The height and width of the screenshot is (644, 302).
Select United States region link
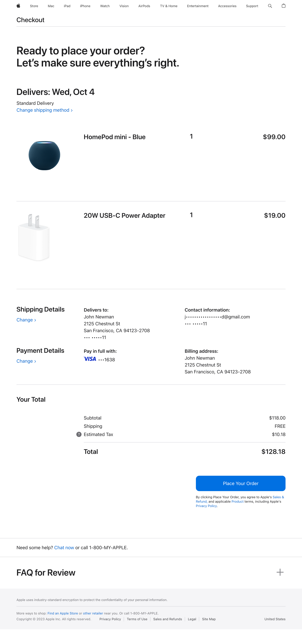[x=275, y=619]
